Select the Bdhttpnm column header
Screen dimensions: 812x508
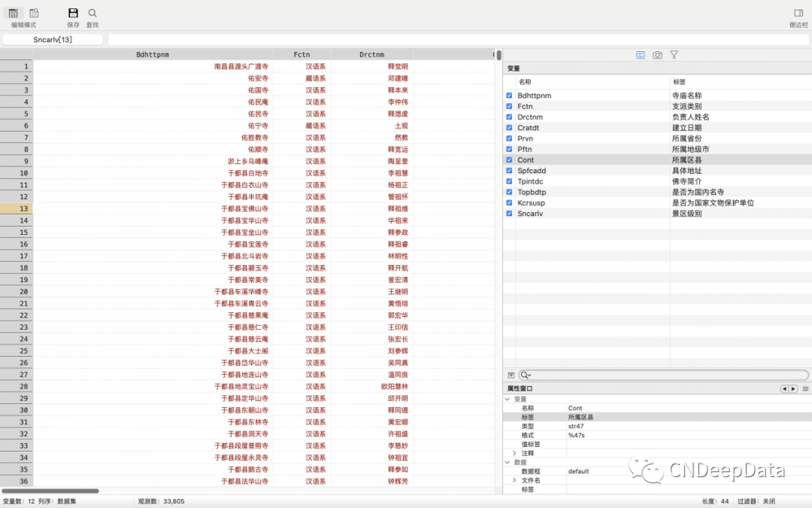click(x=153, y=54)
